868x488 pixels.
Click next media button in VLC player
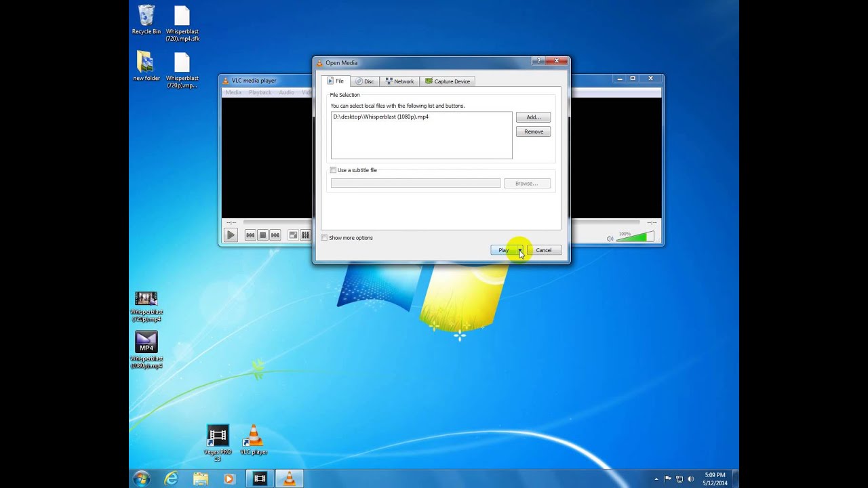click(275, 235)
